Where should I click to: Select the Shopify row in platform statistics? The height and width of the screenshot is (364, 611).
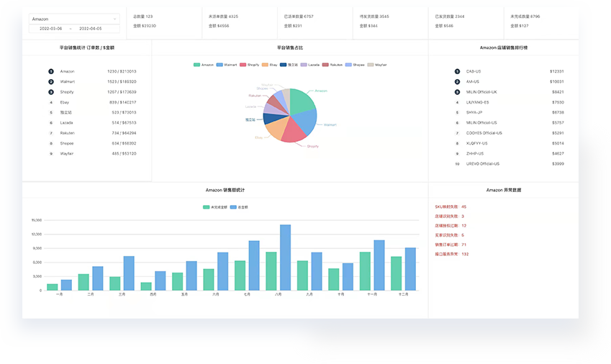92,92
